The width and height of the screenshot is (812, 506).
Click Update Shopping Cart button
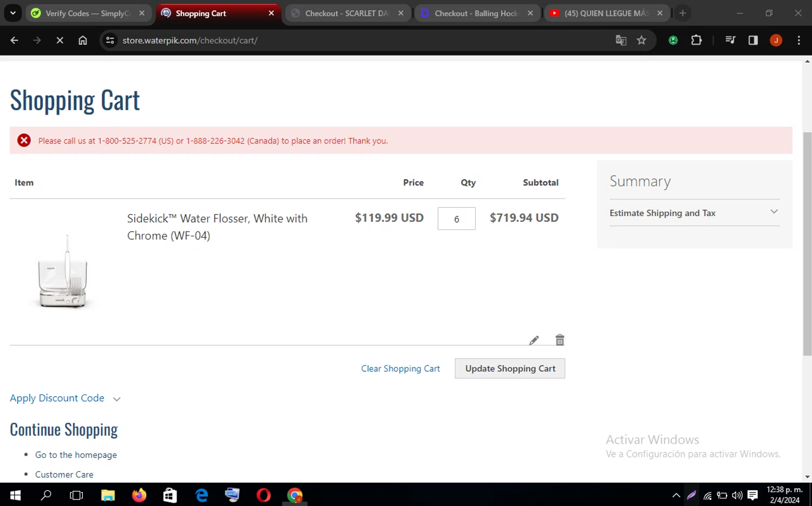tap(510, 369)
